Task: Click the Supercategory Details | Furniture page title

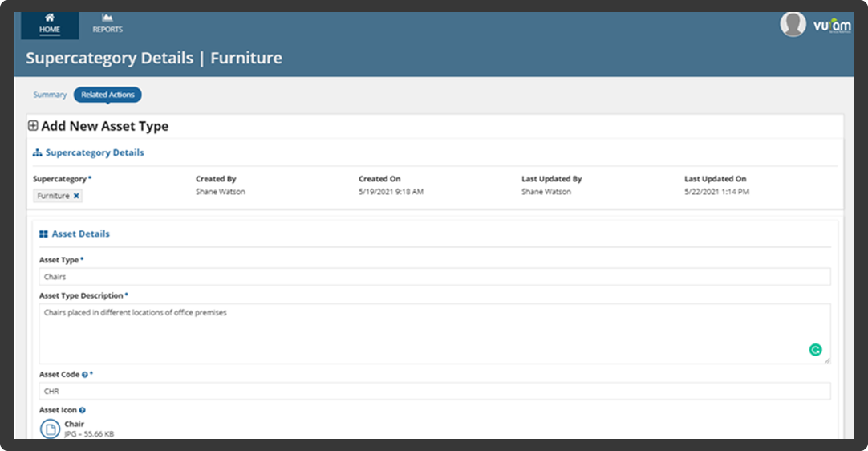Action: tap(154, 58)
